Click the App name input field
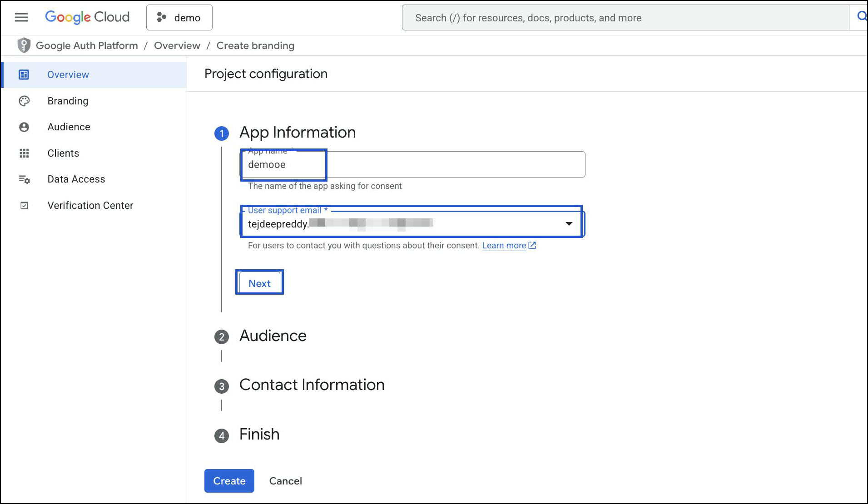Image resolution: width=868 pixels, height=504 pixels. click(412, 164)
